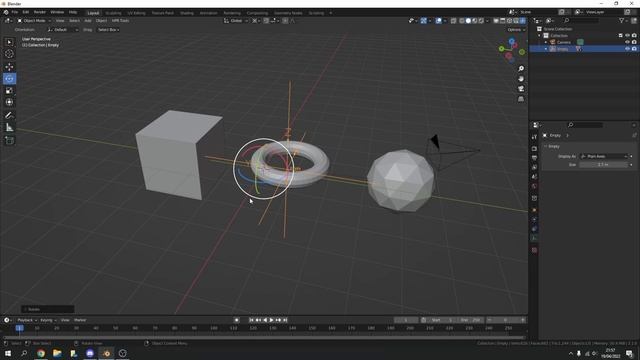Select the Scale tool

click(9, 91)
